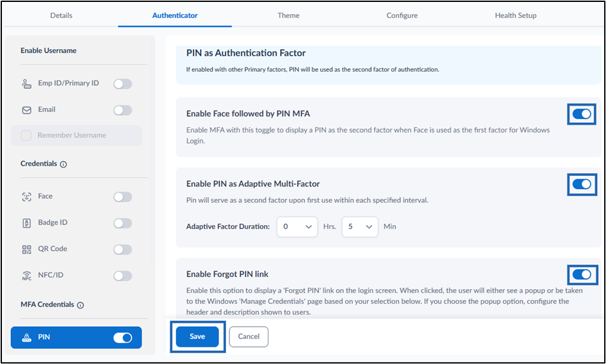Toggle the Email username switch
Image resolution: width=606 pixels, height=364 pixels.
click(122, 110)
